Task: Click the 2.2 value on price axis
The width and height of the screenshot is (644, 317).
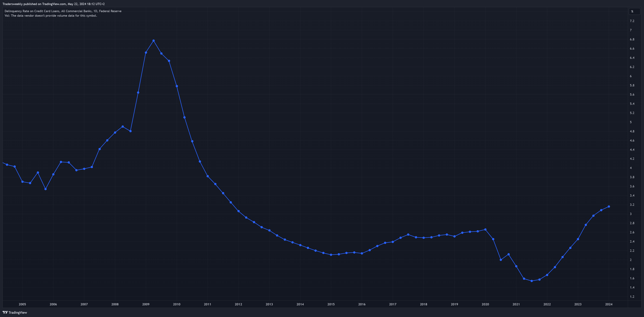Action: coord(632,251)
